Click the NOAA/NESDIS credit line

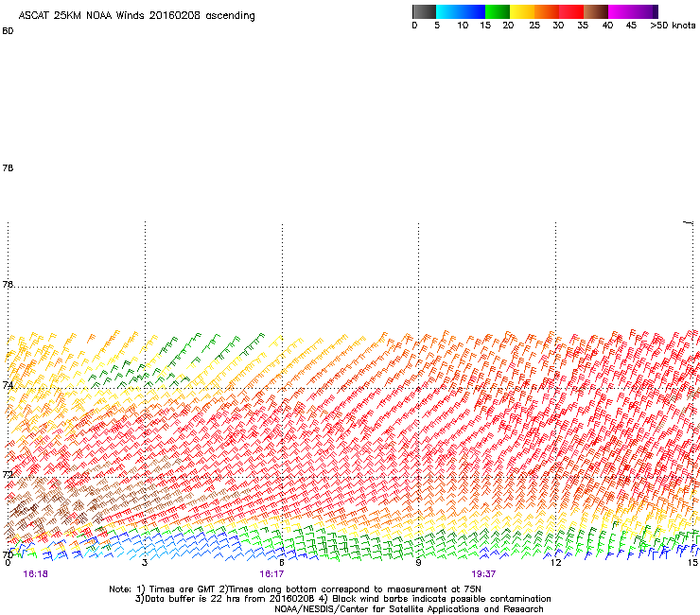[409, 609]
